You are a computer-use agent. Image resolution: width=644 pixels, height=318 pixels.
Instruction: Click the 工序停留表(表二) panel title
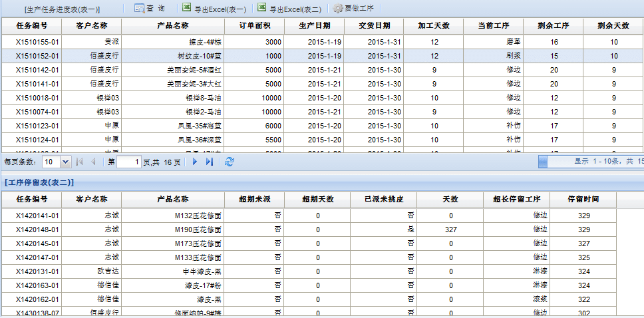tap(39, 182)
